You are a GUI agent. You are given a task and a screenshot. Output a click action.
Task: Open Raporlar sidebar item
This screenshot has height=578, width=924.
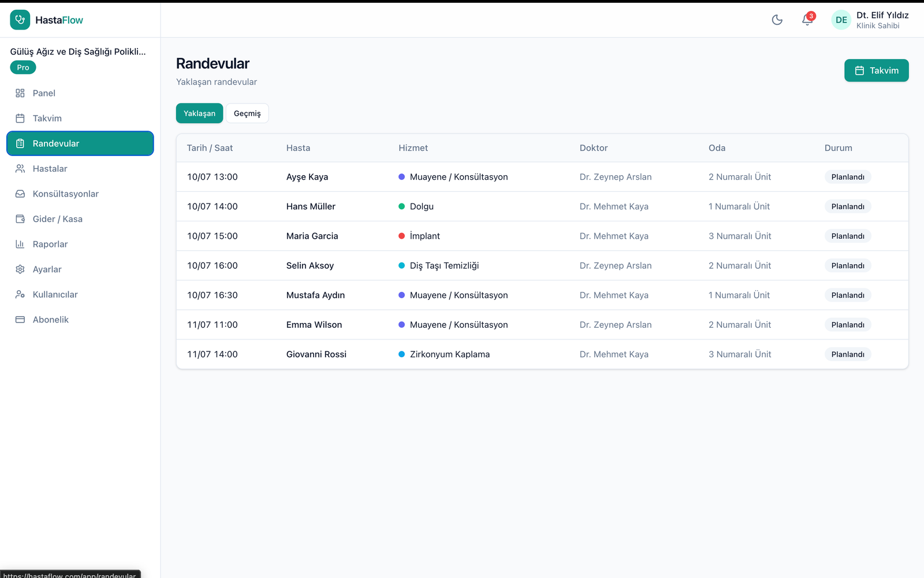[x=80, y=244]
